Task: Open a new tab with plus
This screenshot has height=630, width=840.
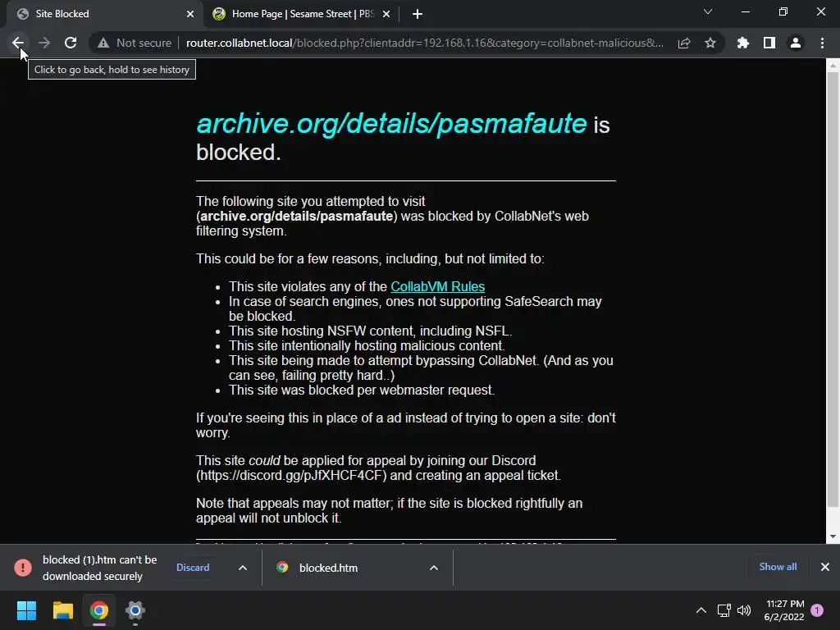Action: 418,14
